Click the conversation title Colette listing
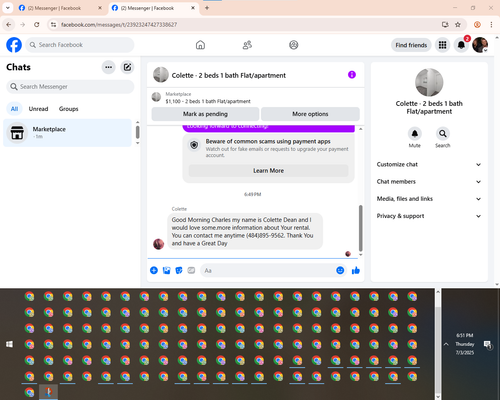Viewport: 500px width, 400px height. (229, 75)
